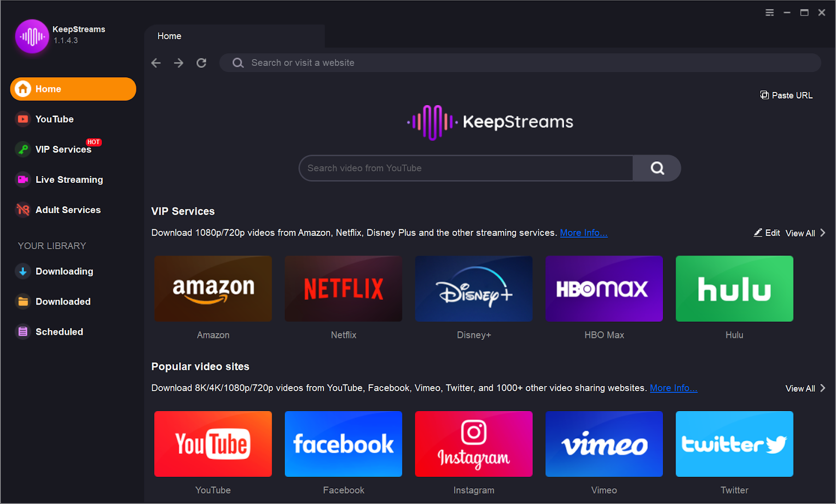The height and width of the screenshot is (504, 836).
Task: Click the HOT badge on VIP Services
Action: 94,142
